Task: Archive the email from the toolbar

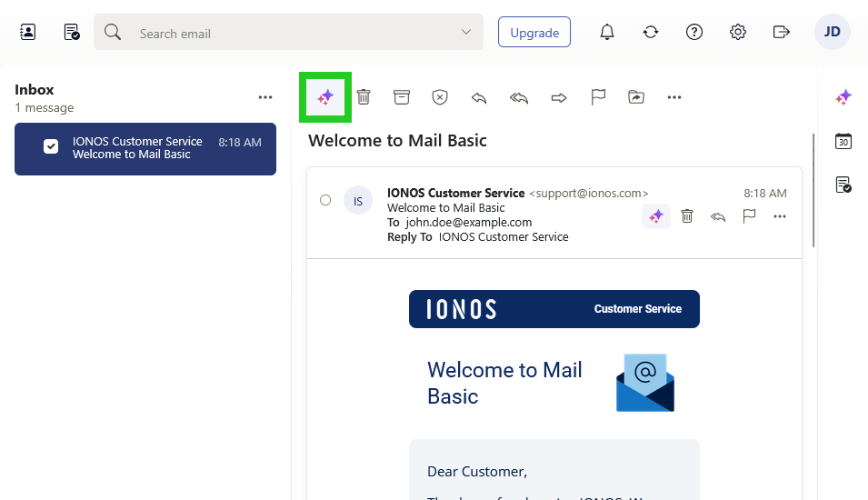Action: [x=402, y=97]
